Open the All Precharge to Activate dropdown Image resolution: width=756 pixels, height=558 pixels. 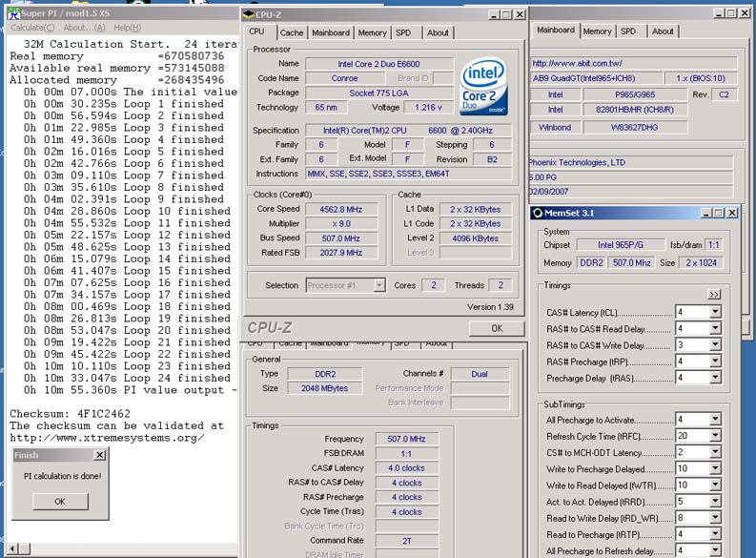715,419
